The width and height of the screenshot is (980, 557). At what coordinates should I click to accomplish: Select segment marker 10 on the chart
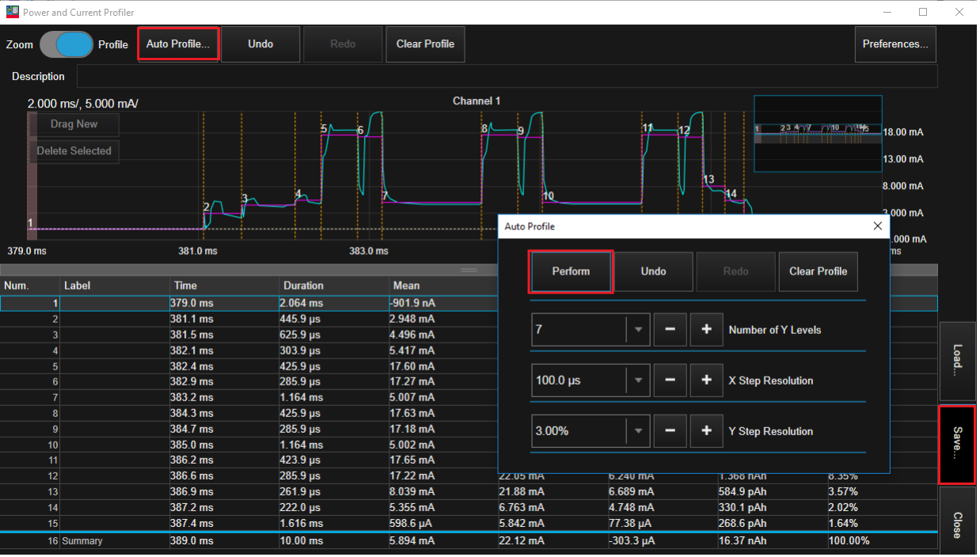pos(548,196)
